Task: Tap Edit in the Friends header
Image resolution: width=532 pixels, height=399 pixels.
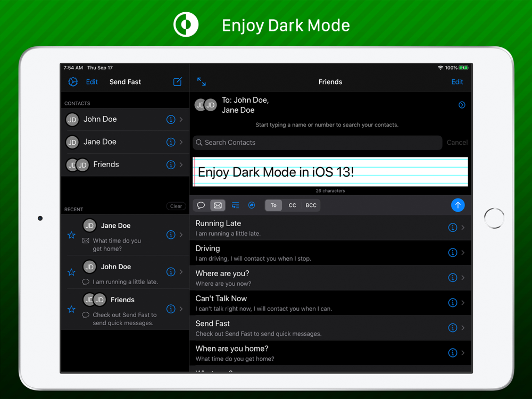Action: [x=457, y=82]
